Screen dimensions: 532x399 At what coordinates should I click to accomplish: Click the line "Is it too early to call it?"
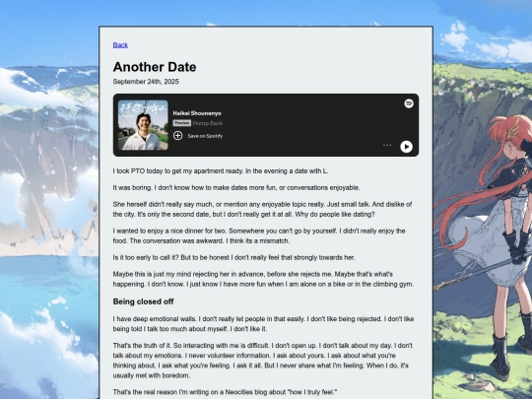(x=234, y=257)
